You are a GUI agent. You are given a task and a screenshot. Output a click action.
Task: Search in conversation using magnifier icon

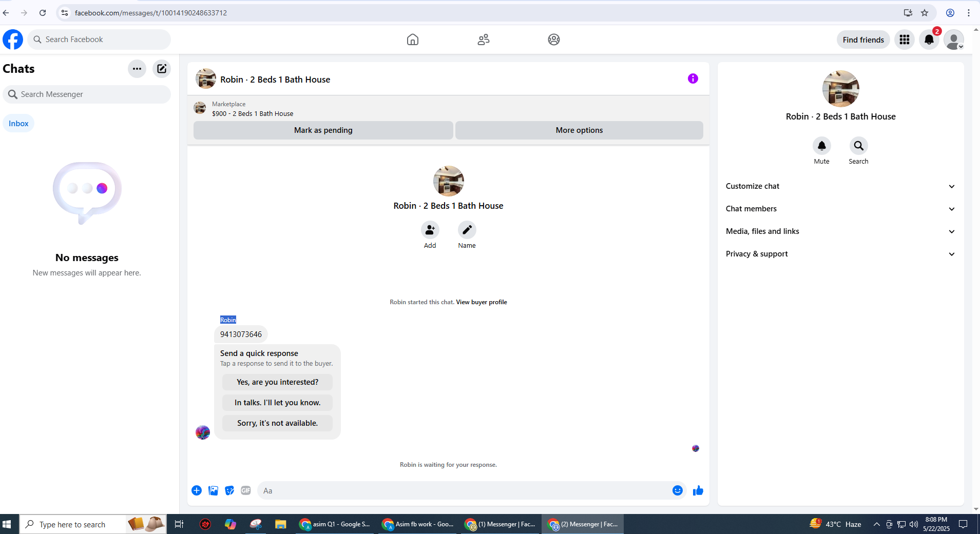[x=859, y=146]
